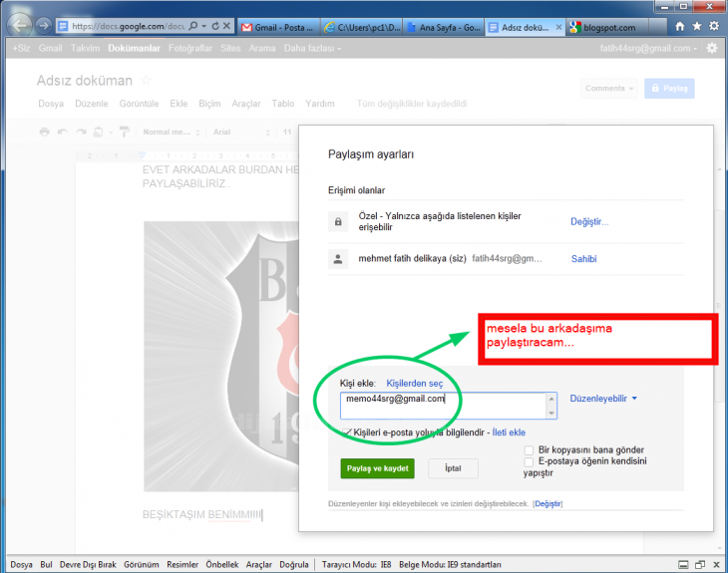Click the clipboard icon in Docs toolbar
This screenshot has height=573, width=728.
[x=98, y=132]
